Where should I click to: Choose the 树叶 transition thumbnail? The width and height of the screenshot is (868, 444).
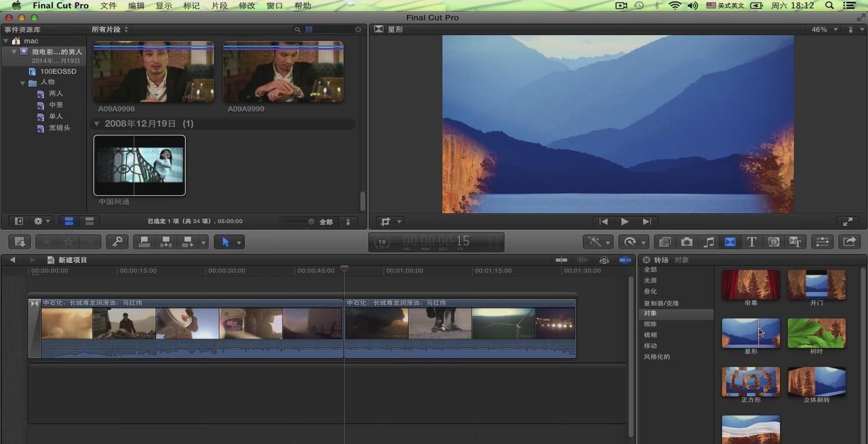pos(816,334)
